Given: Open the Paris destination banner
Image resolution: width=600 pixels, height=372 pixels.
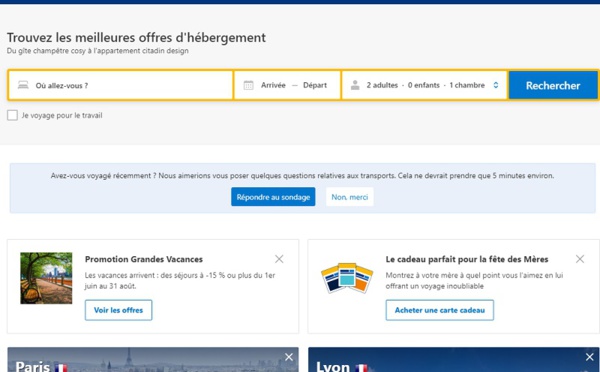Looking at the screenshot, I should [153, 360].
